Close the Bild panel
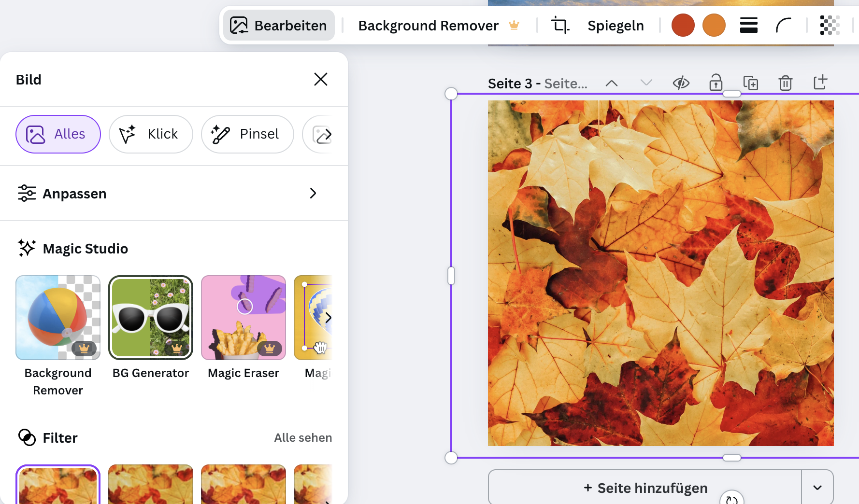The height and width of the screenshot is (504, 859). click(x=321, y=79)
